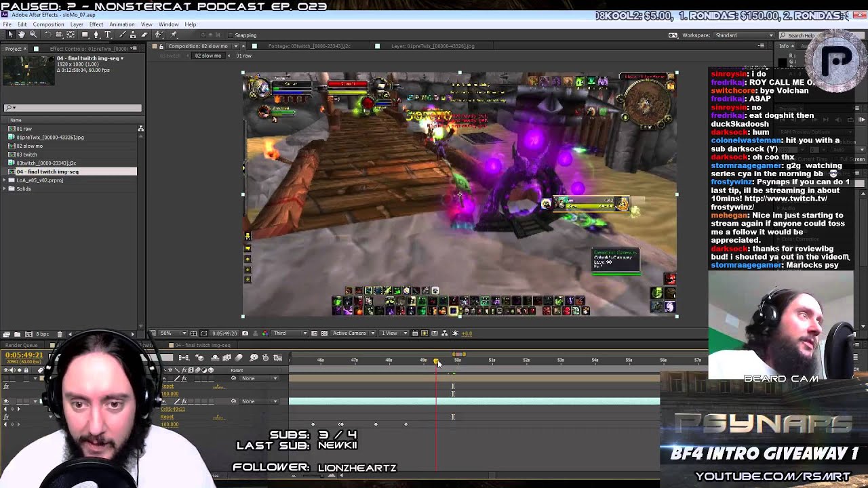Toggle pixel aspect ratio correction in viewer
Image resolution: width=868 pixels, height=488 pixels.
click(415, 333)
